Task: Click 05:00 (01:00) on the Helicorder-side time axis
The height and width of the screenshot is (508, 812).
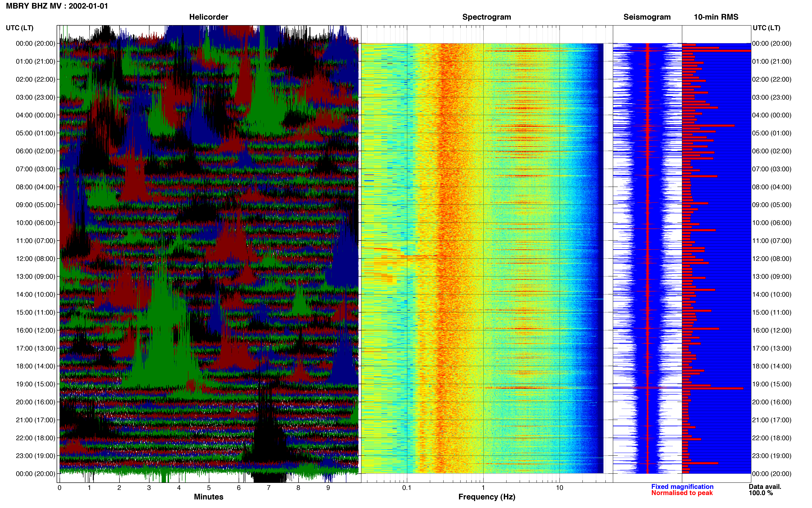Action: point(36,133)
